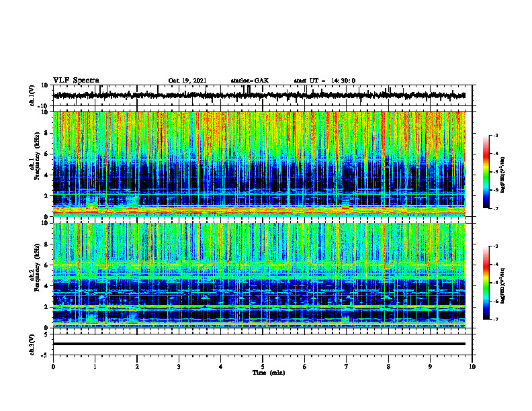Click the 'VLF Spectra' plot title
Viewport: 532px width, 411px height.
click(x=76, y=81)
